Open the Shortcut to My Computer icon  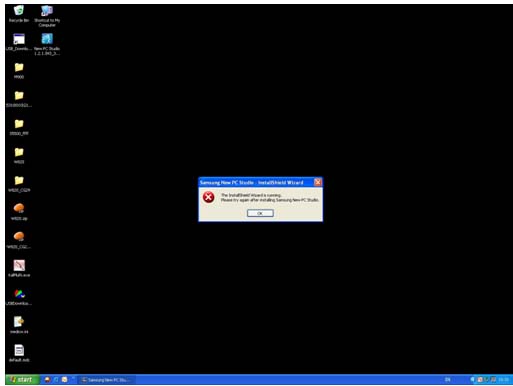coord(47,16)
